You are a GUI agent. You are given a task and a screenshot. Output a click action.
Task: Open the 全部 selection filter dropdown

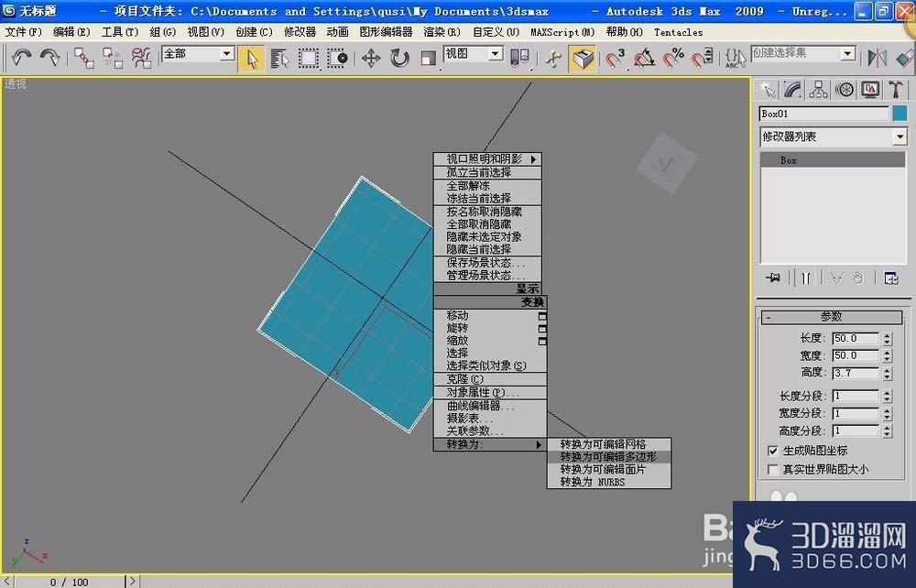point(226,54)
